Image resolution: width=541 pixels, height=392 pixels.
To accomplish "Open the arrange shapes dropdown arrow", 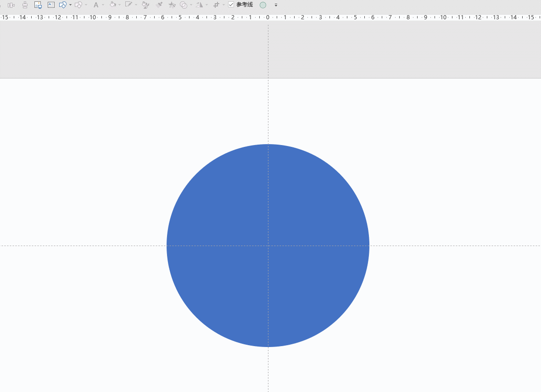I will pos(86,5).
